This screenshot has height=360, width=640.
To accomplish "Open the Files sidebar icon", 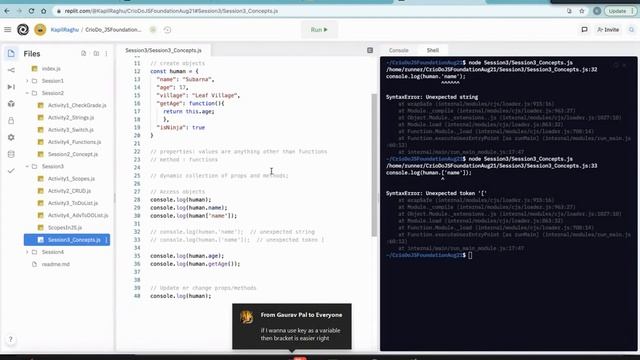I will tap(11, 53).
